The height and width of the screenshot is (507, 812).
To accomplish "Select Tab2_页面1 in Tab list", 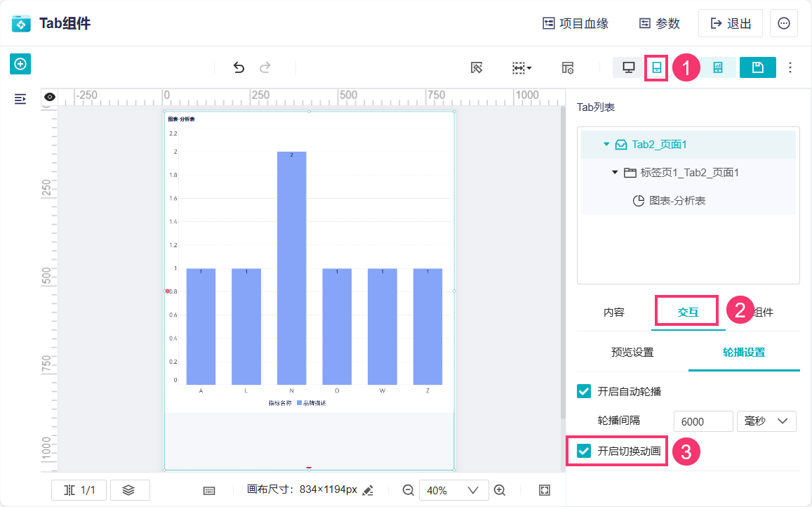I will 688,145.
